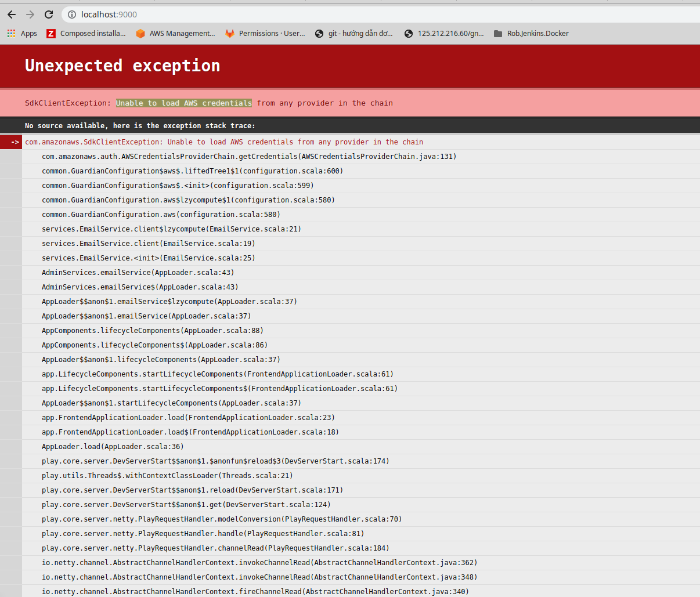This screenshot has height=597, width=700.
Task: Go back using browser back arrow
Action: (12, 15)
